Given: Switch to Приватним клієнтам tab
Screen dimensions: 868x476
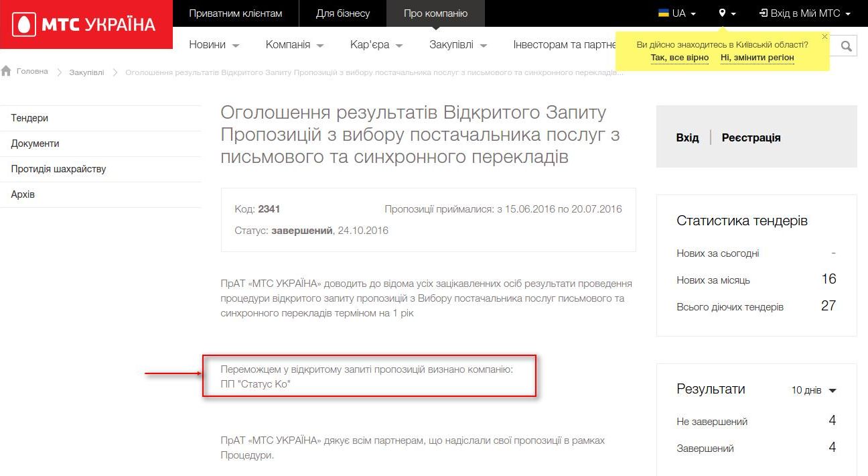Looking at the screenshot, I should click(235, 13).
